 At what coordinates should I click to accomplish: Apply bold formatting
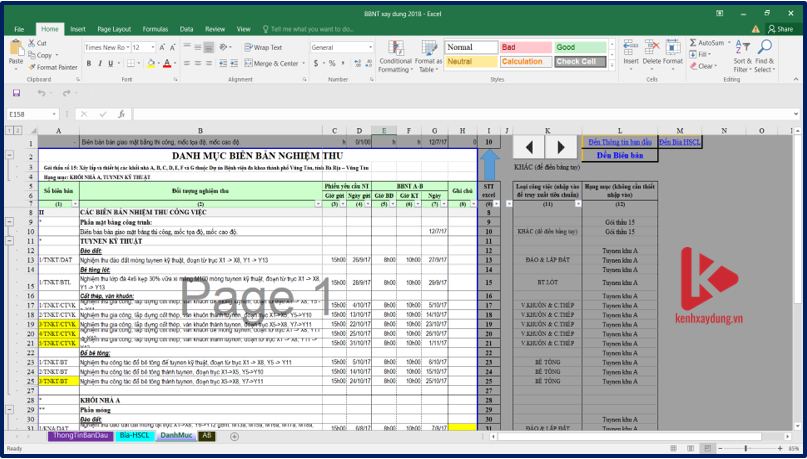(88, 63)
